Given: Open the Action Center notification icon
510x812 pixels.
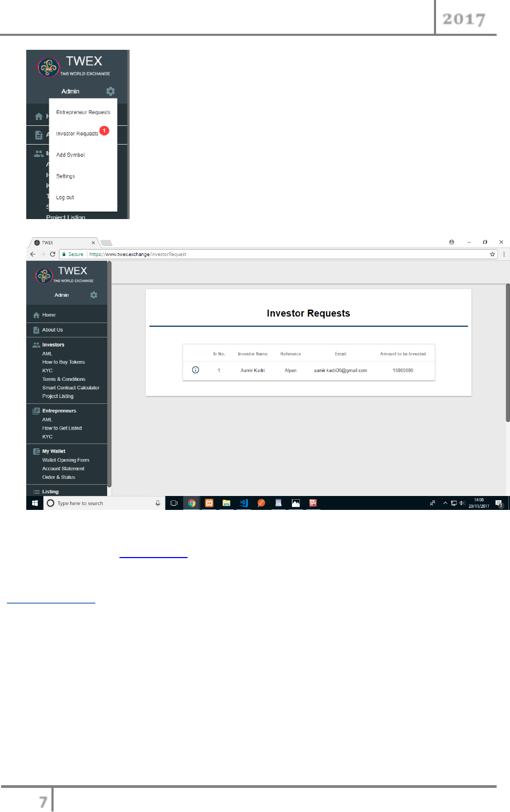Looking at the screenshot, I should click(x=499, y=503).
